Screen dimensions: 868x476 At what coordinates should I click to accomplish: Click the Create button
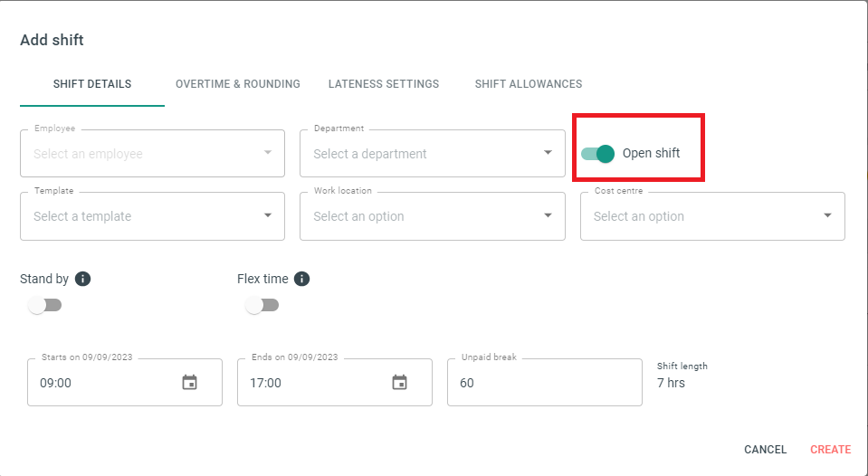tap(830, 450)
